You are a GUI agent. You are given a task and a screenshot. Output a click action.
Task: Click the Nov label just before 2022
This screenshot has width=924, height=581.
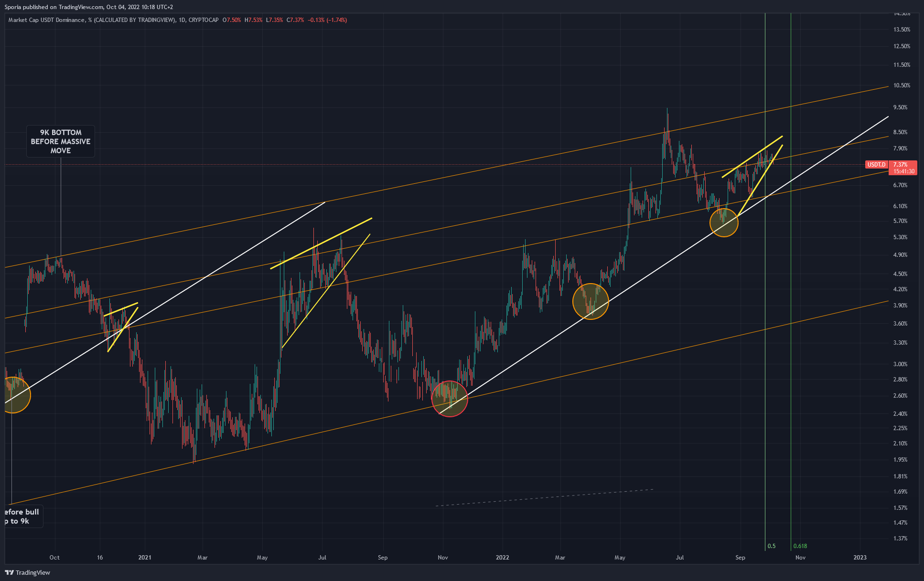coord(443,558)
